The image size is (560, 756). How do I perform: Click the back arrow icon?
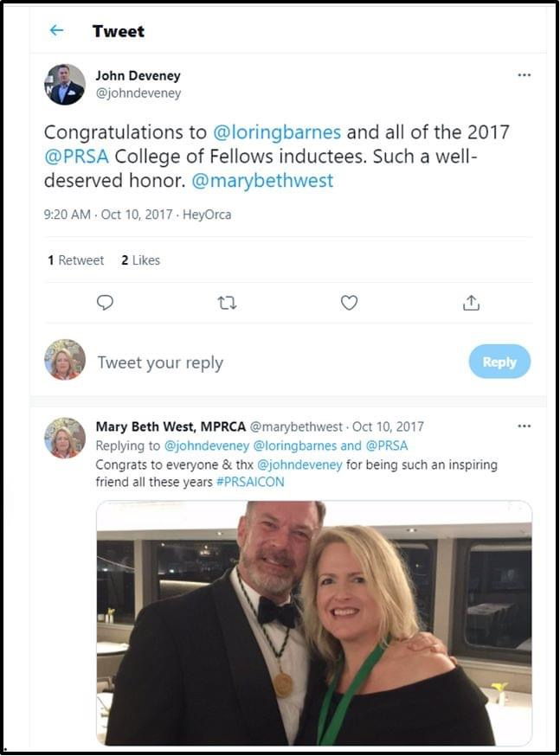click(x=56, y=30)
